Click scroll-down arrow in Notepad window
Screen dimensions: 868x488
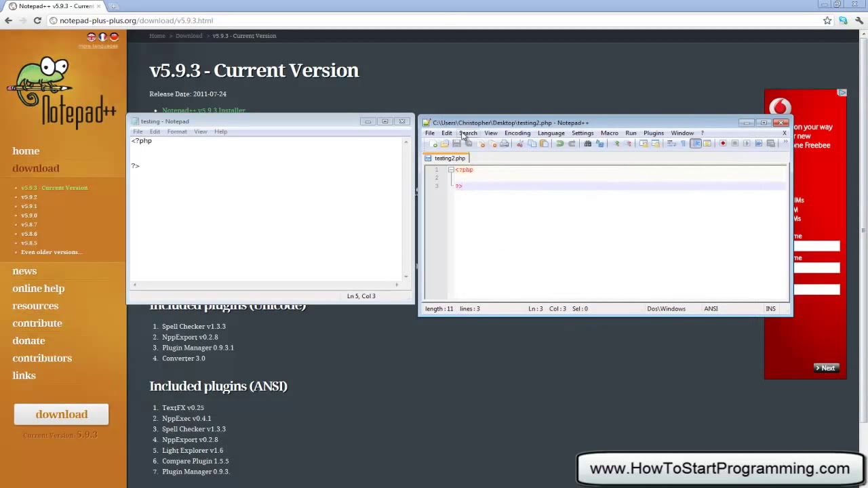click(406, 276)
